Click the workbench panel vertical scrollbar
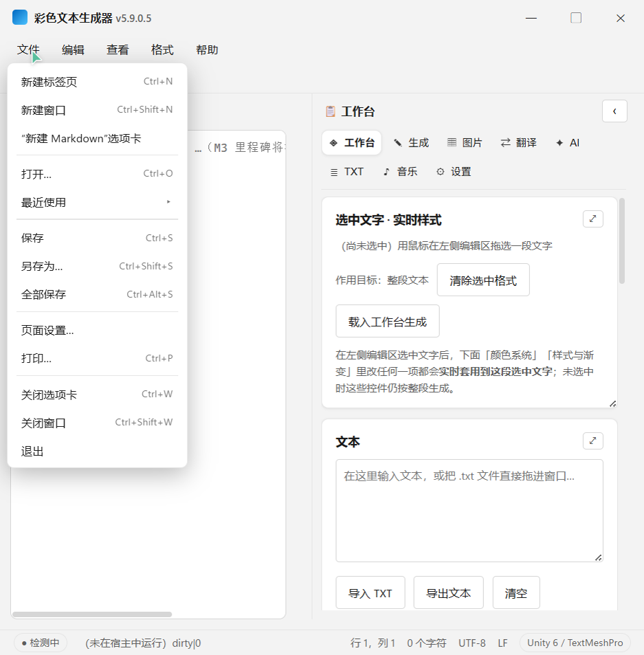Viewport: 644px width, 655px height. click(622, 241)
